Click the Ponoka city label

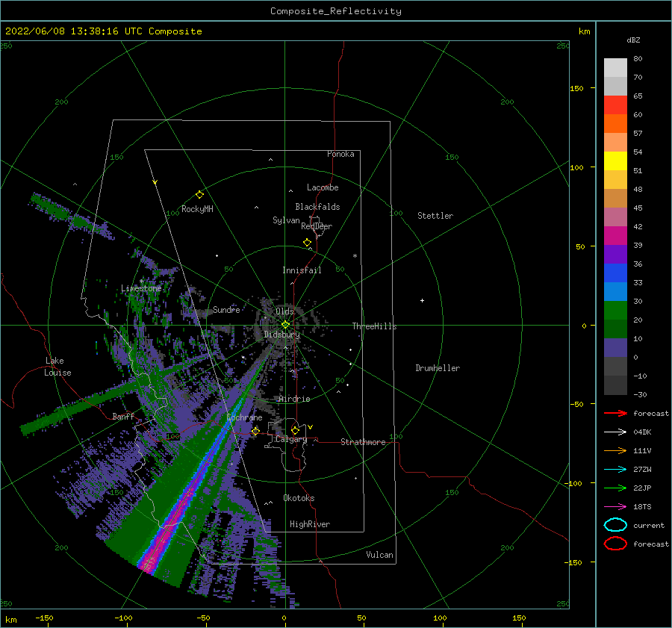340,154
